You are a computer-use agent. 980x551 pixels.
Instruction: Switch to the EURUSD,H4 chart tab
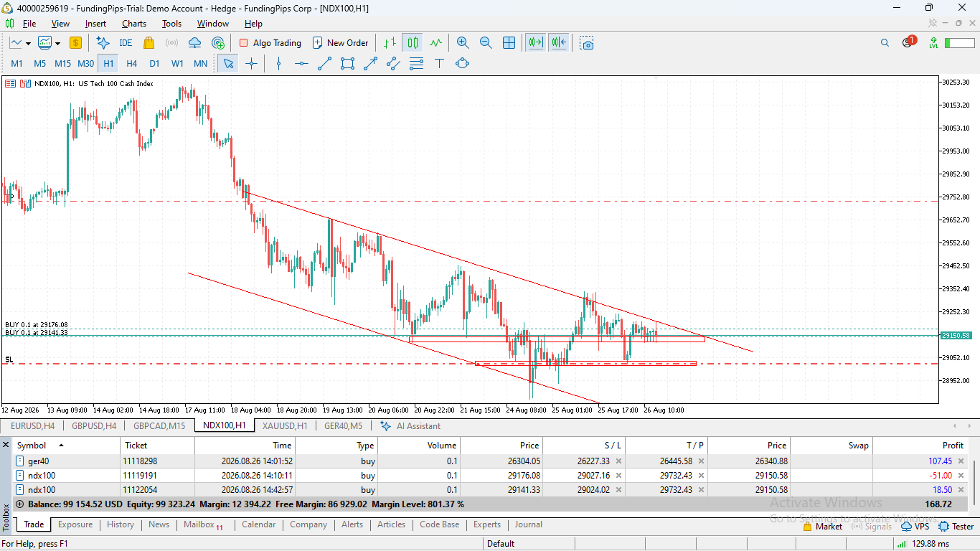pyautogui.click(x=33, y=425)
